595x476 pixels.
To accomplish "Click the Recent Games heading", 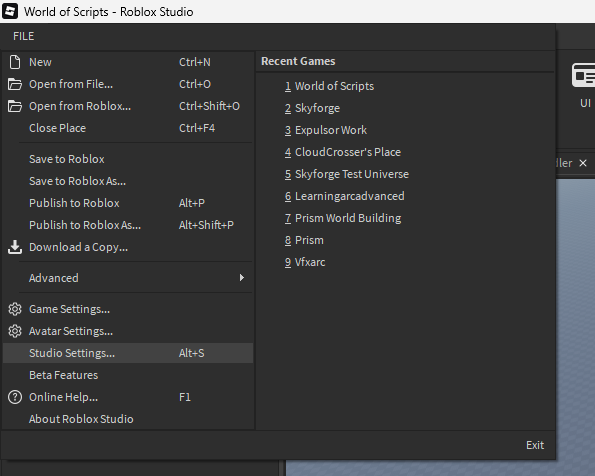I will click(298, 61).
